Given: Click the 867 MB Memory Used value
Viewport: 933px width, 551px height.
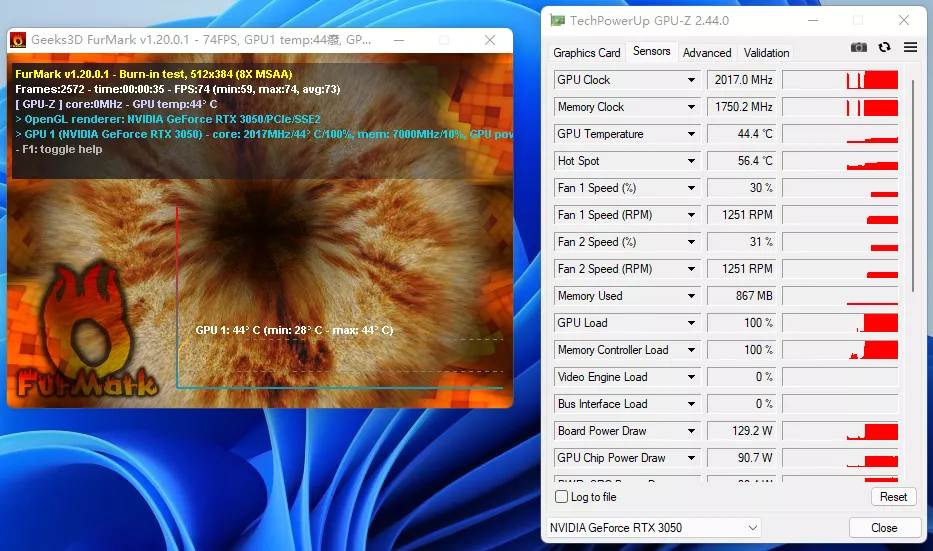Looking at the screenshot, I should coord(741,296).
